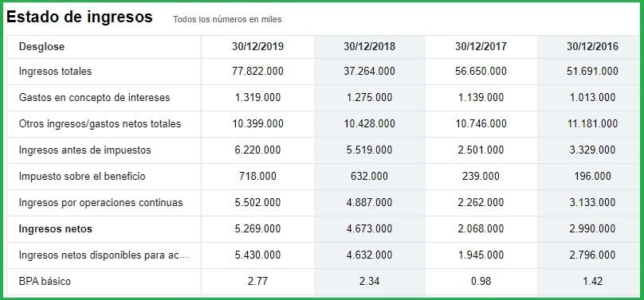Select the 30/12/2019 column header
644x300 pixels.
coord(257,47)
